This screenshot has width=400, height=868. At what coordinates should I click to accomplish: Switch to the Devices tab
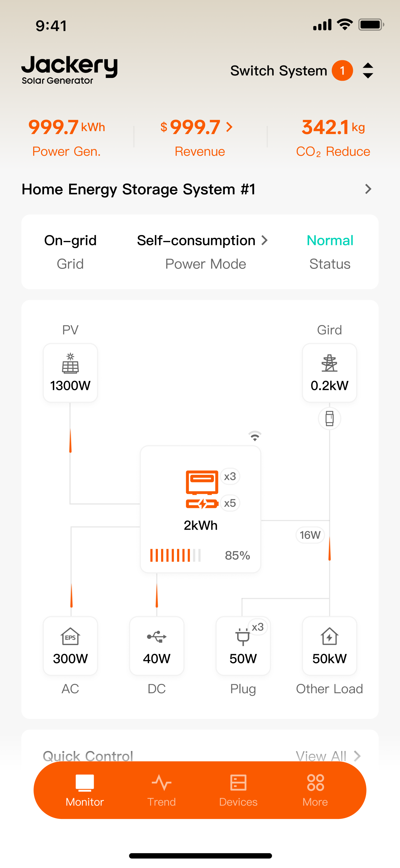[x=238, y=790]
